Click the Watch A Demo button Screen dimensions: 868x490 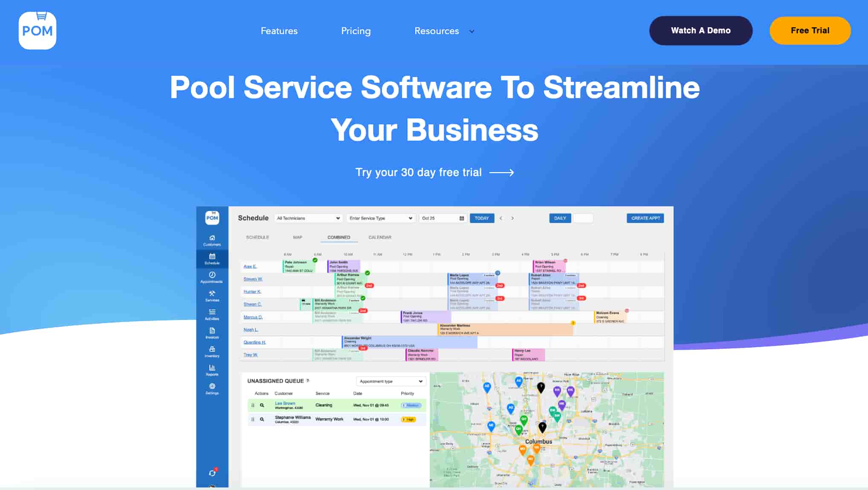click(x=700, y=31)
